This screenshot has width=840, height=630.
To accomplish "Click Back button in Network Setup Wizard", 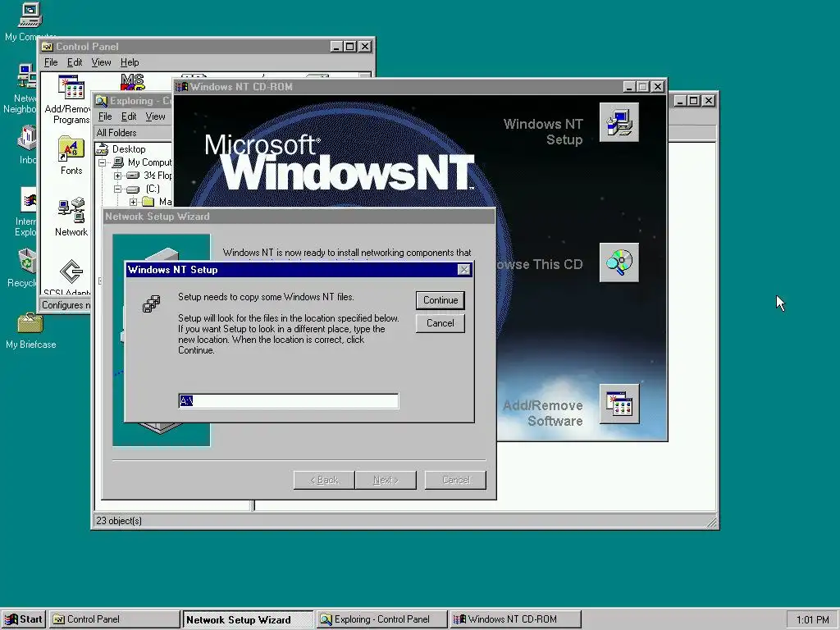I will click(x=324, y=480).
